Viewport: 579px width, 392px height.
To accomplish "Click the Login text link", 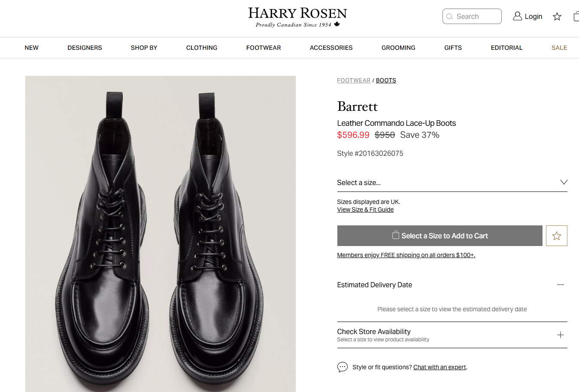I will pos(534,16).
